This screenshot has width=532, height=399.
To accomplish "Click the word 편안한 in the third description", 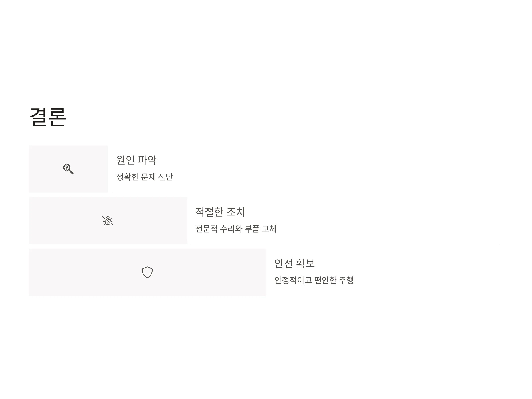I will [x=325, y=280].
